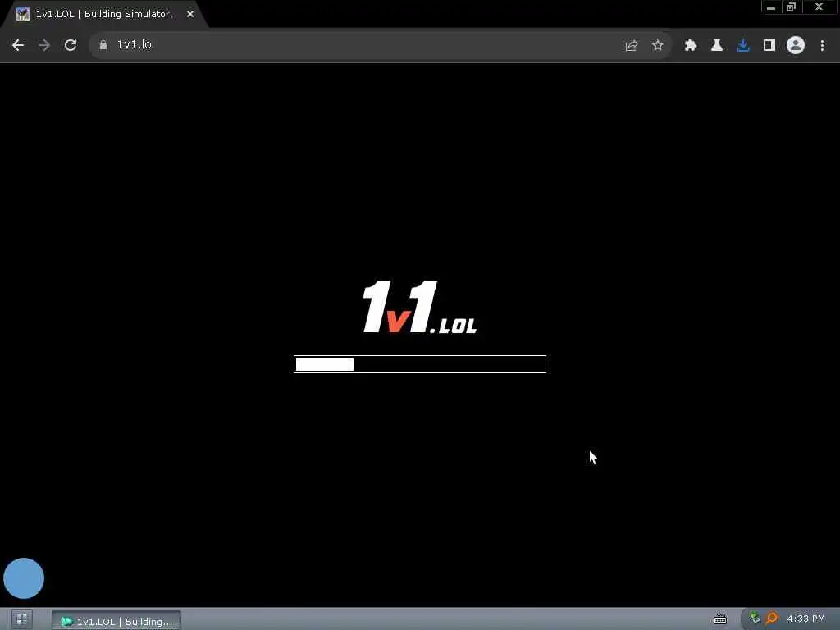Click the game loading progress bar
The width and height of the screenshot is (840, 630).
point(419,364)
